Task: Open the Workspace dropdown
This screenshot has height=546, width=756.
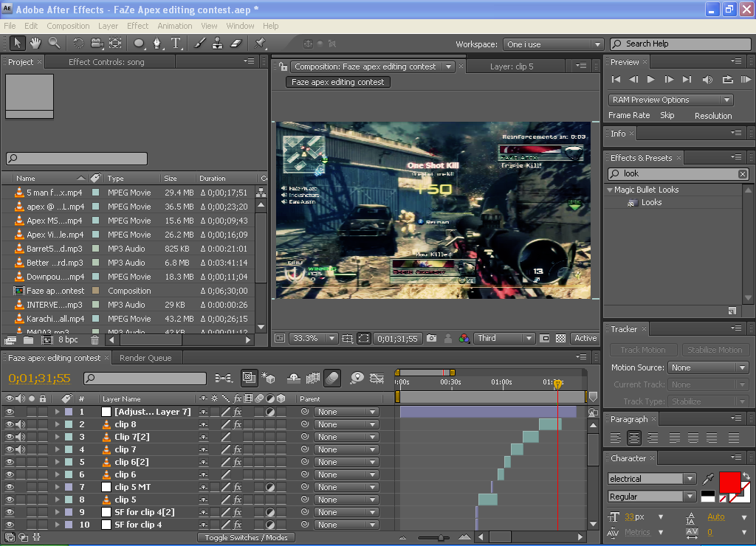Action: click(554, 44)
